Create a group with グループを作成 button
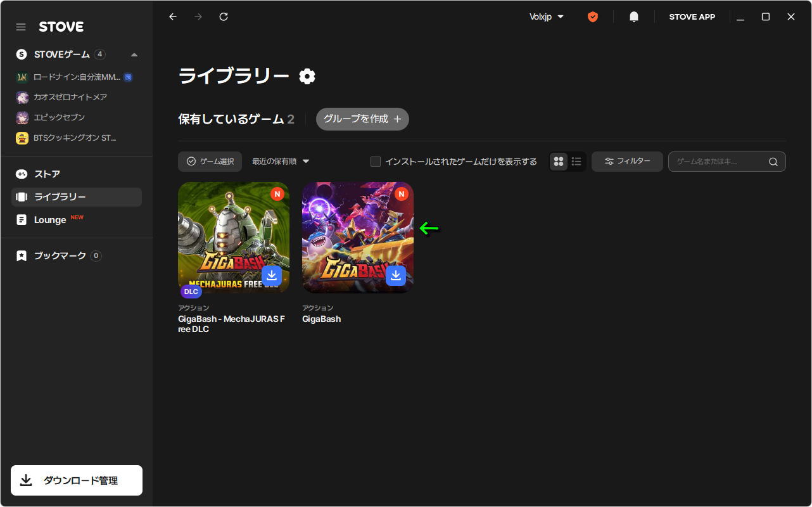 (362, 119)
